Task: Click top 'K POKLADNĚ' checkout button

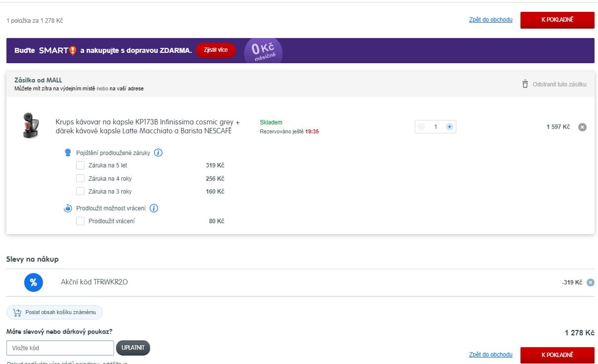Action: coord(558,20)
